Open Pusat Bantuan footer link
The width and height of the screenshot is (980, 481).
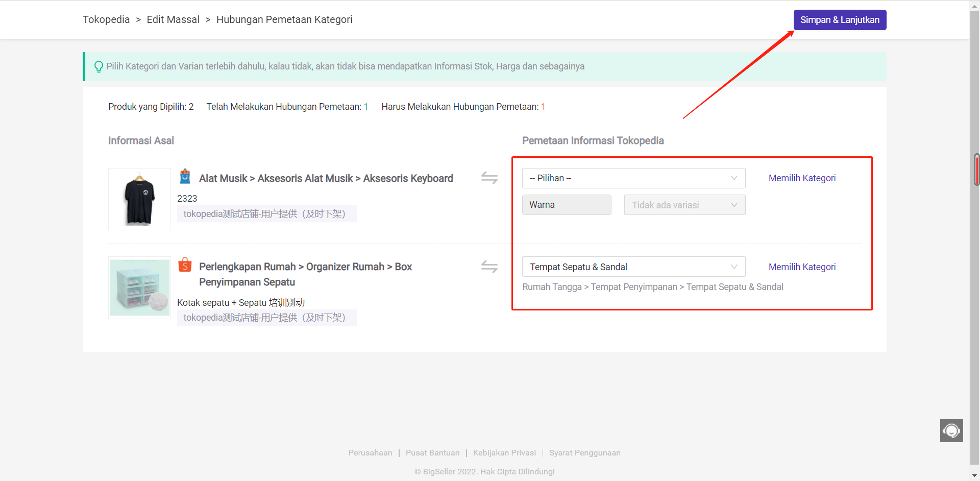[432, 453]
